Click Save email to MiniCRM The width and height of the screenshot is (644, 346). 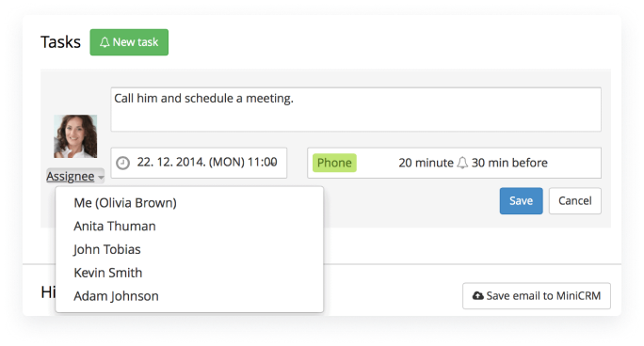(537, 295)
